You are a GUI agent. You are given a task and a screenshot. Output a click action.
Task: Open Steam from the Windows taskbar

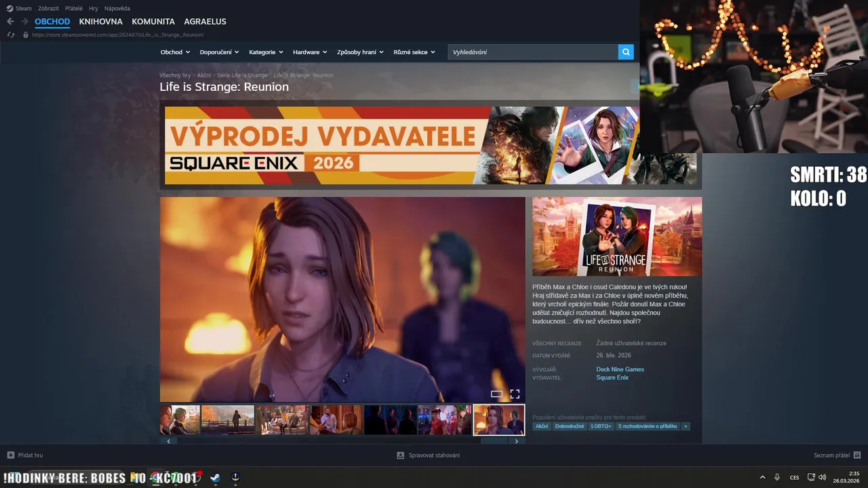point(215,478)
